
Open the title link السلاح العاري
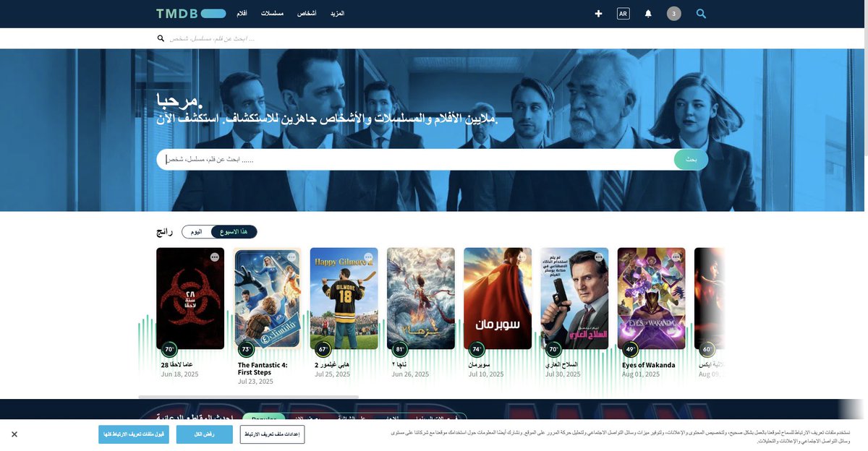click(x=561, y=365)
